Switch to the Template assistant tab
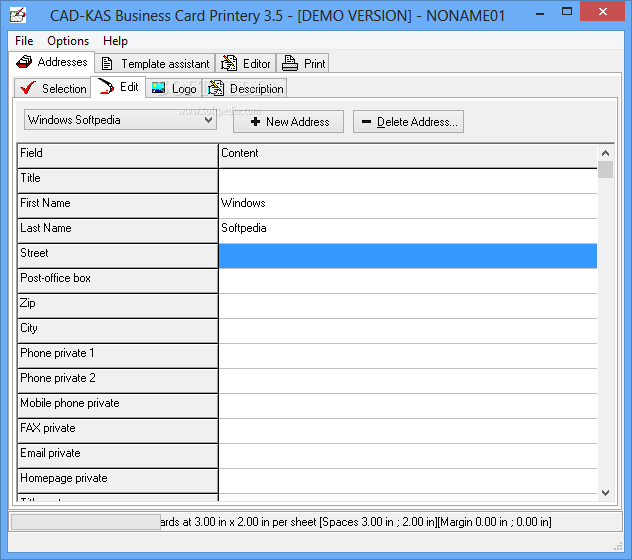Viewport: 632px width, 560px height. [x=155, y=63]
